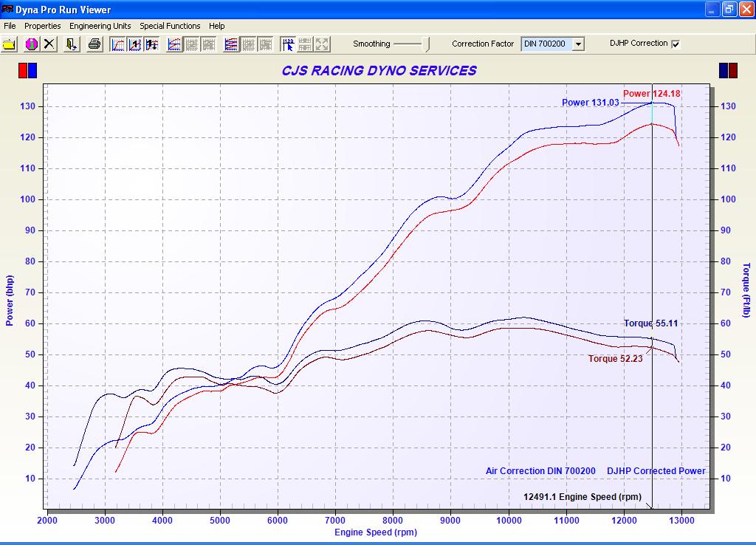This screenshot has width=756, height=545.
Task: Click the CJS RACING DYNO SERVICES title
Action: [x=379, y=71]
